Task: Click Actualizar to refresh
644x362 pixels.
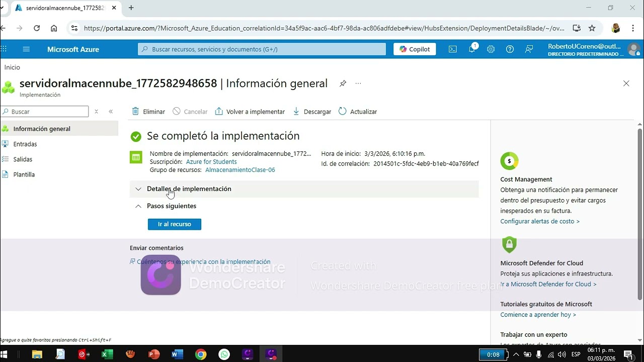Action: 358,112
